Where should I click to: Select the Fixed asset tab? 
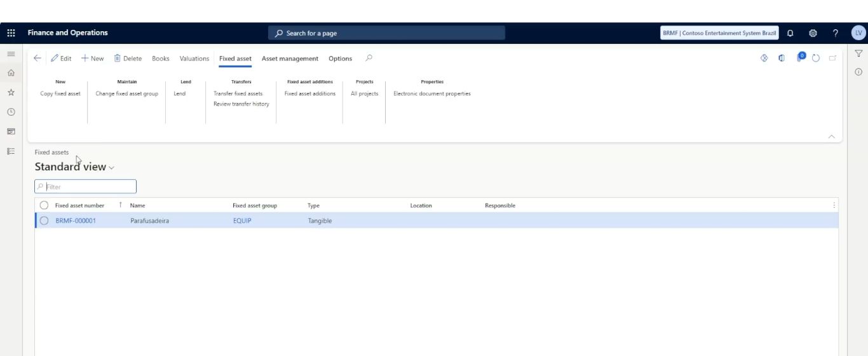point(235,58)
